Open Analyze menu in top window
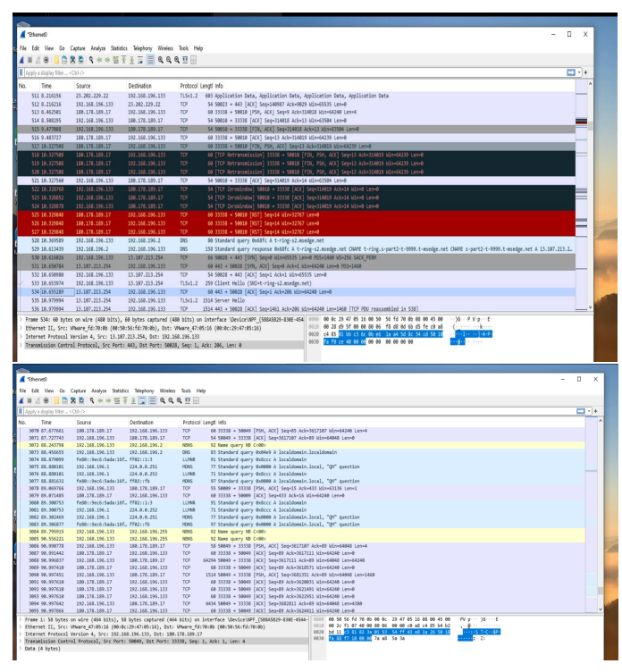The image size is (622, 672). tap(97, 48)
